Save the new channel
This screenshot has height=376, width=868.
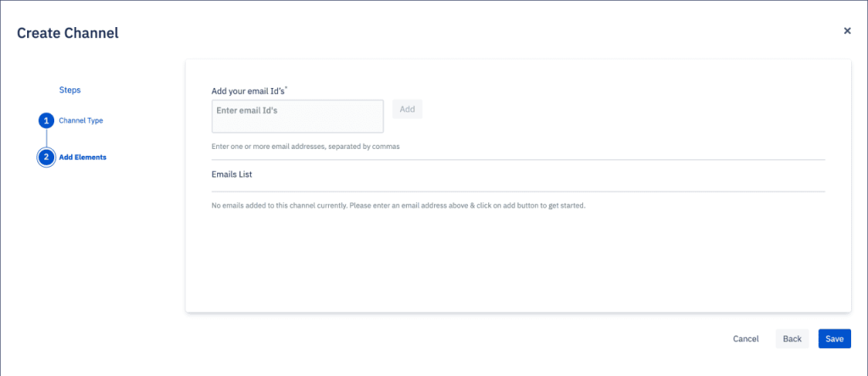[834, 339]
